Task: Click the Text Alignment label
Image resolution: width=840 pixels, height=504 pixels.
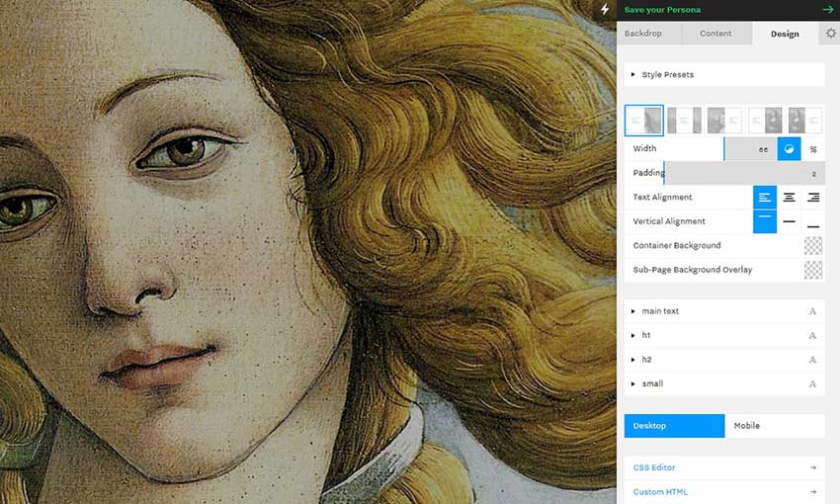Action: pyautogui.click(x=663, y=197)
